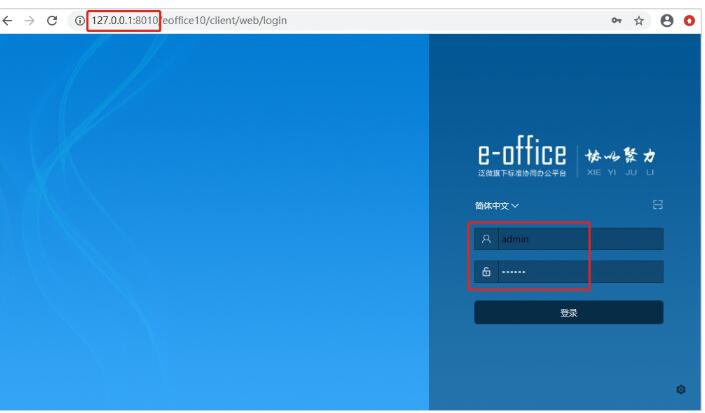Focus the password input field
The image size is (705, 413).
pos(580,272)
